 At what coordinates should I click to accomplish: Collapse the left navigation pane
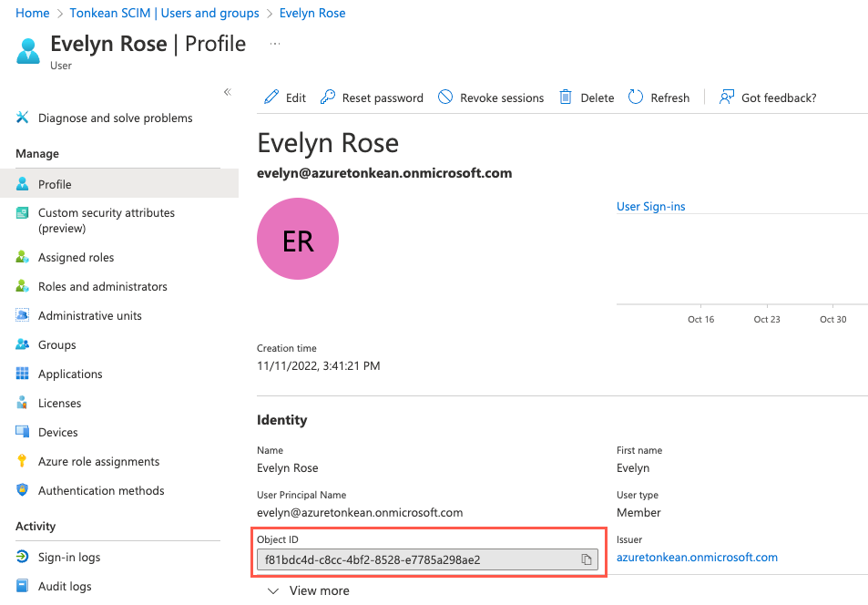227,91
